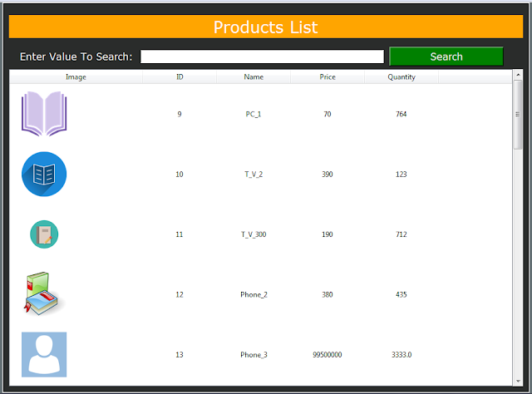Sort by the Image column header
Viewport: 532px width, 394px height.
[x=76, y=77]
